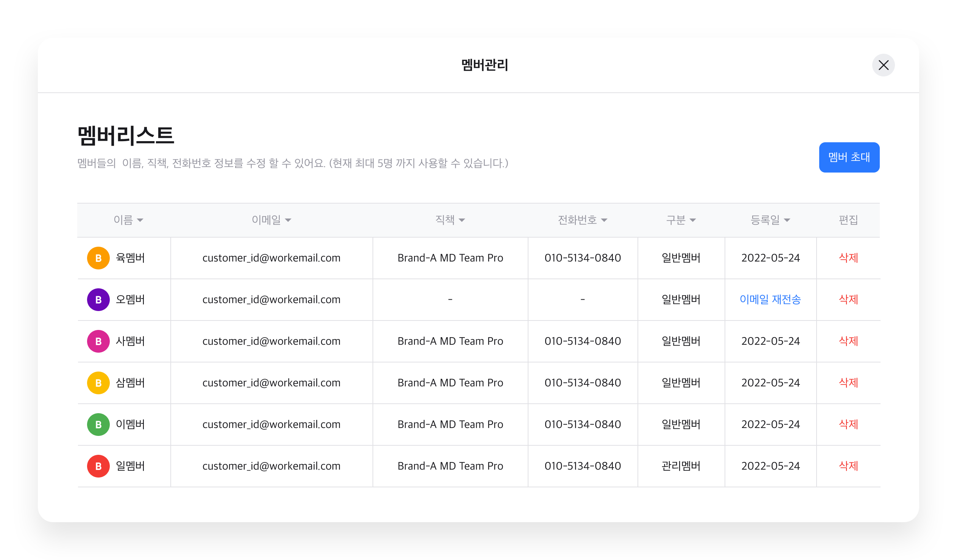The image size is (957, 560).
Task: Click 일반멤버 role of 육멤버
Action: pyautogui.click(x=681, y=258)
